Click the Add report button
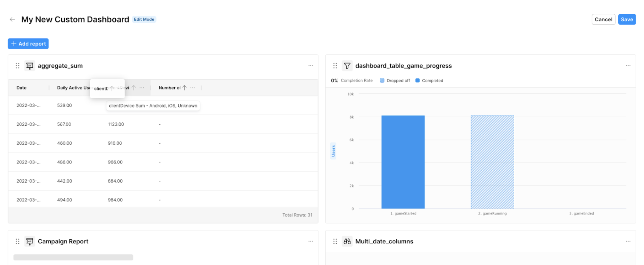The height and width of the screenshot is (265, 644). (x=28, y=44)
